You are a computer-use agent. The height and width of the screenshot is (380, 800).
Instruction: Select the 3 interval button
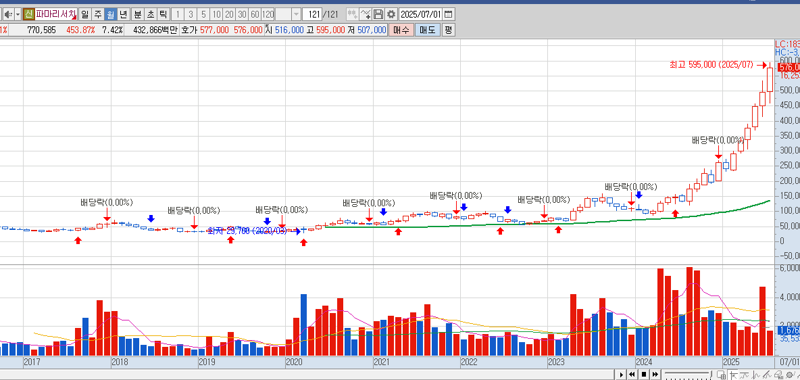(191, 14)
